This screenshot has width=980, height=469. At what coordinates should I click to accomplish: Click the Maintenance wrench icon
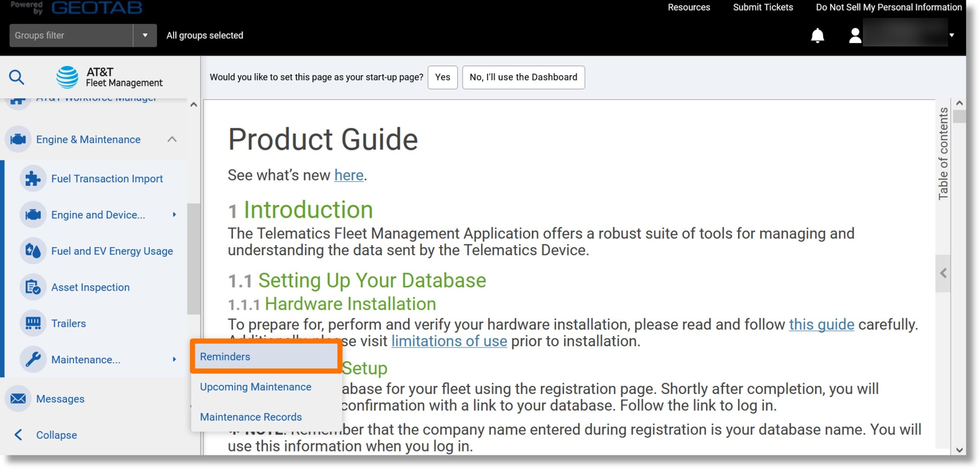click(x=33, y=360)
